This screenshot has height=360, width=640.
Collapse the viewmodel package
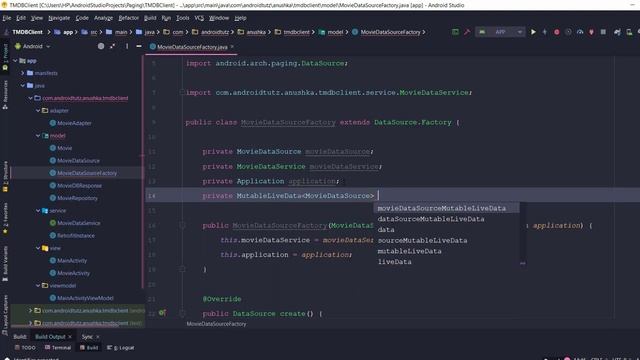[38, 285]
